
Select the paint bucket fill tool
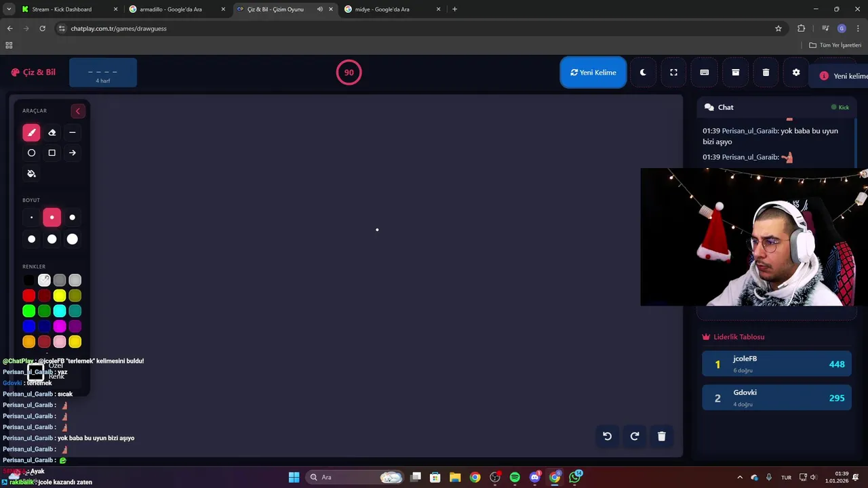click(x=31, y=174)
